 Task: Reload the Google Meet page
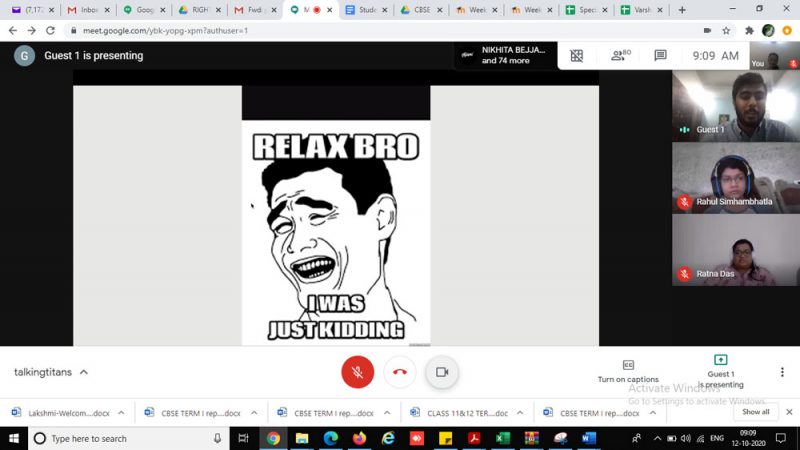pyautogui.click(x=50, y=31)
